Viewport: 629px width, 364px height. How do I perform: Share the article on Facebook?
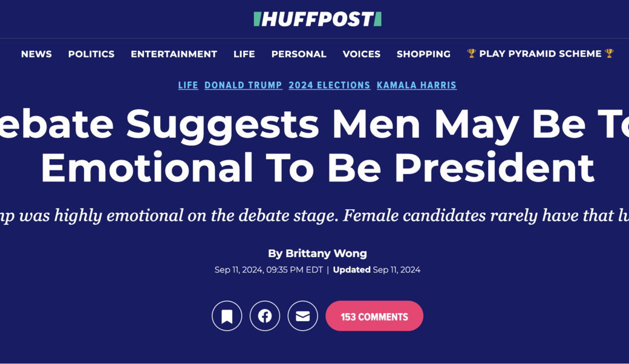(x=265, y=316)
